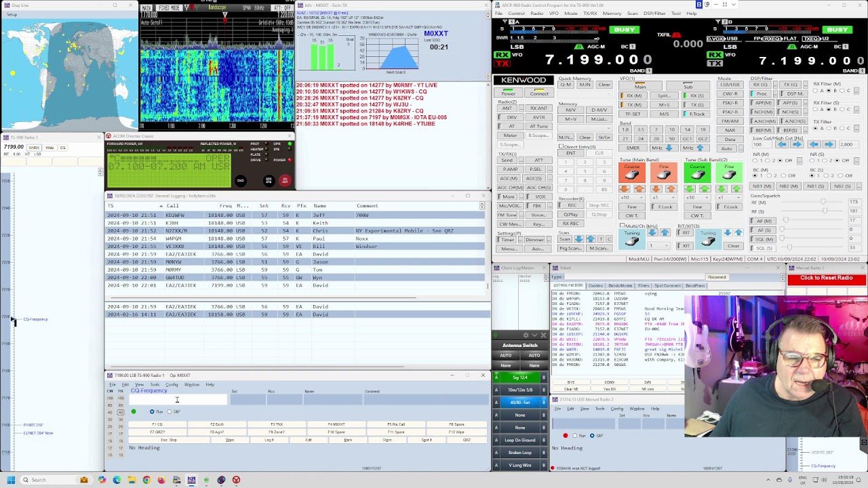Open Config menu in Radio 1 entry window
Screen dimensions: 868x488
(x=172, y=384)
